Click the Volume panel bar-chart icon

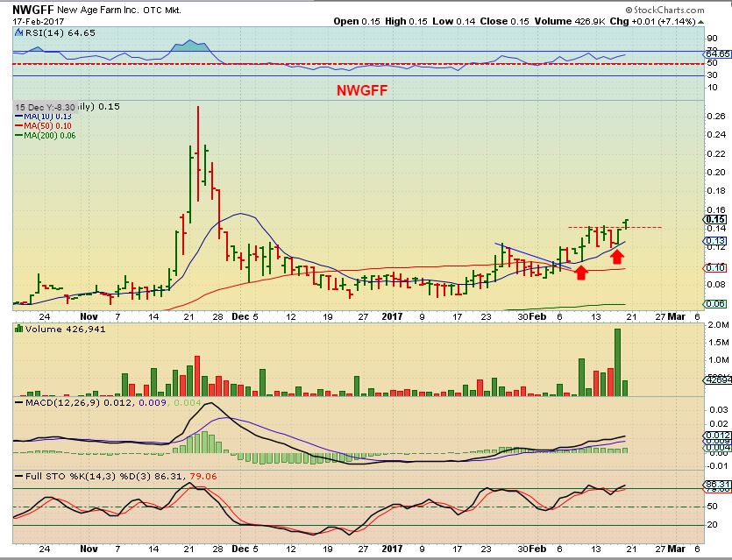pos(18,329)
